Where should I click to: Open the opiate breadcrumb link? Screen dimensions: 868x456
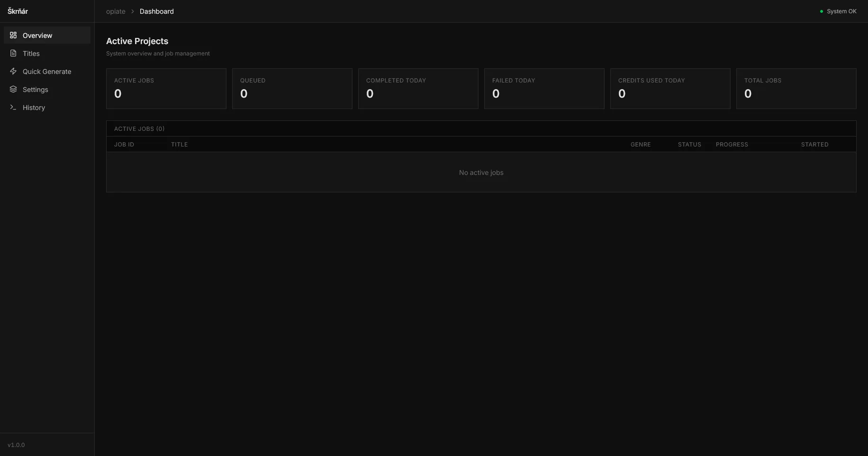click(x=116, y=11)
